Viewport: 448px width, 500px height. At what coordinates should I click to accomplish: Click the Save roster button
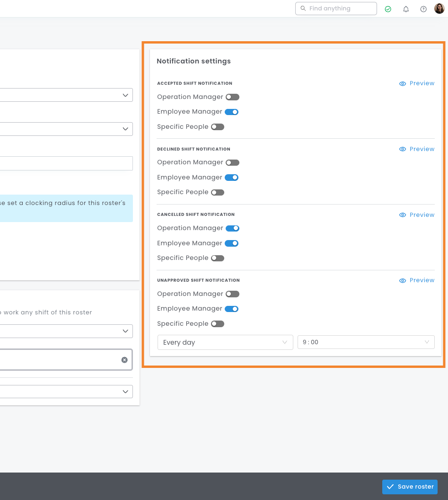[x=410, y=487]
